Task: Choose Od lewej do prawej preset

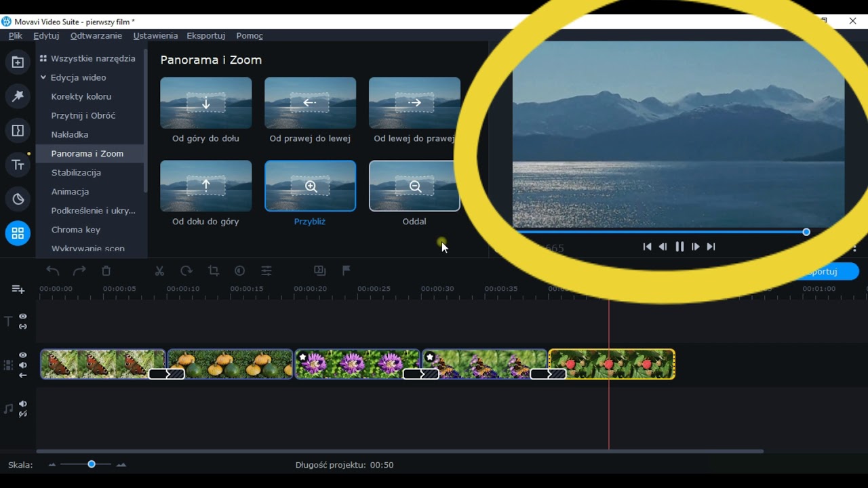Action: pos(414,103)
